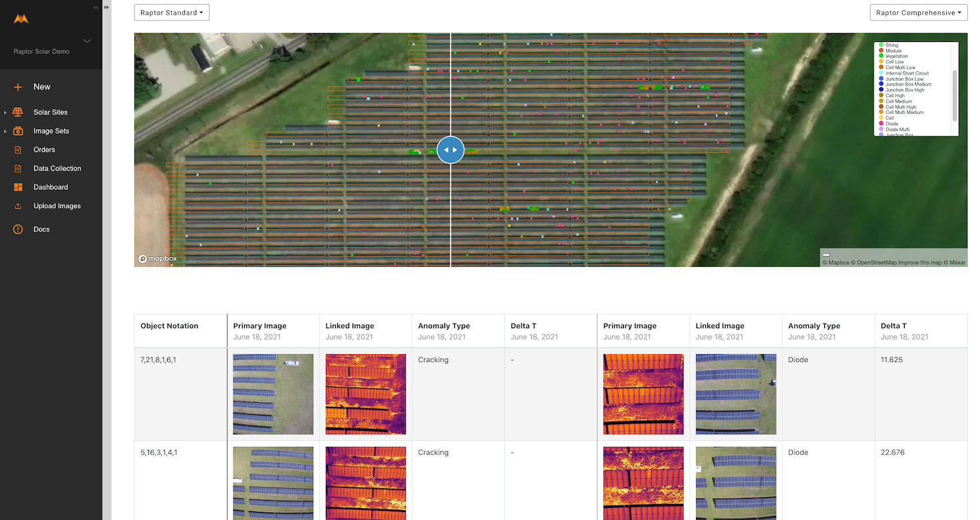The width and height of the screenshot is (980, 520).
Task: Collapse sidebar with double-arrow icon
Action: pos(96,7)
